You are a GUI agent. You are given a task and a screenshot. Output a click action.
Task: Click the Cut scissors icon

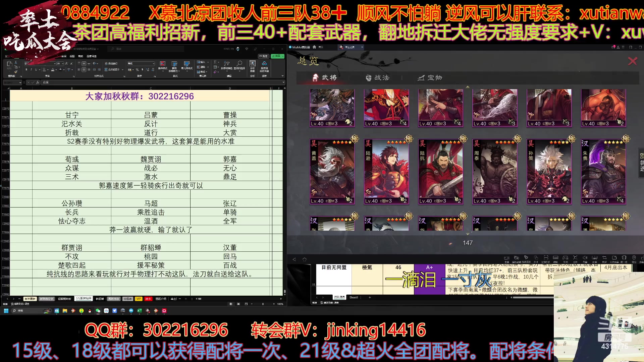click(x=16, y=62)
